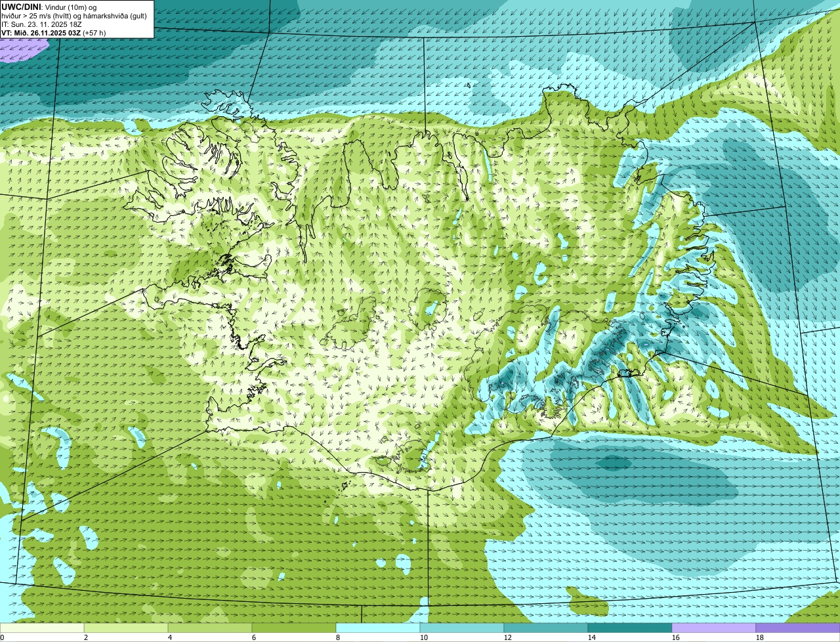Image resolution: width=840 pixels, height=642 pixels.
Task: Click the '0' scale label
Action: coord(2,637)
